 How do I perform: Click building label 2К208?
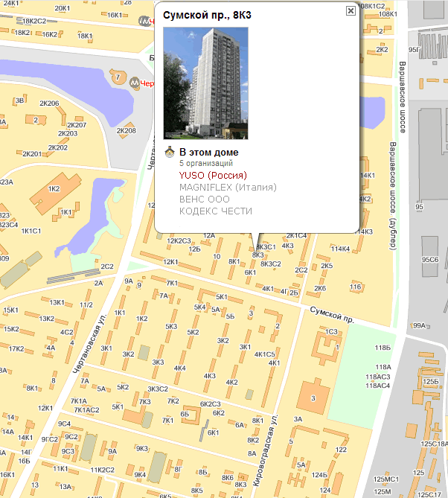pyautogui.click(x=126, y=130)
